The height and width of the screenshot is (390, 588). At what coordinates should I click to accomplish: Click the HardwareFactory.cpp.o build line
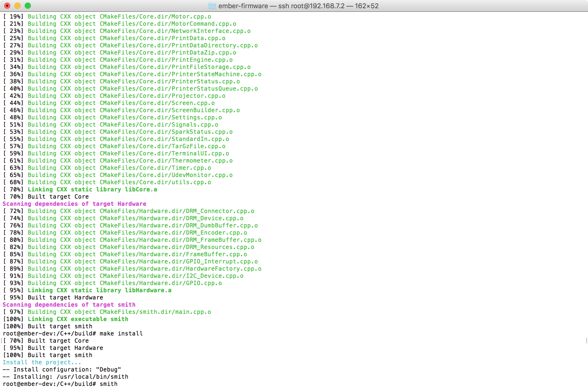coord(132,269)
